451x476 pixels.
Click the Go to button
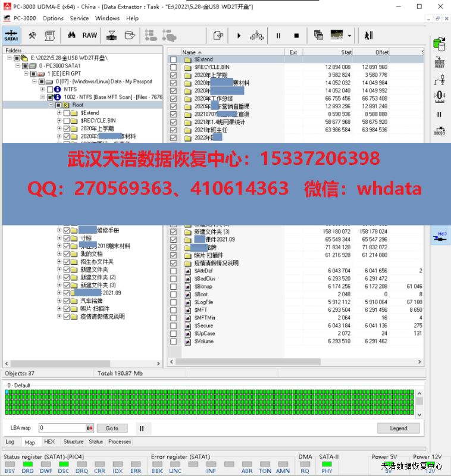112,428
